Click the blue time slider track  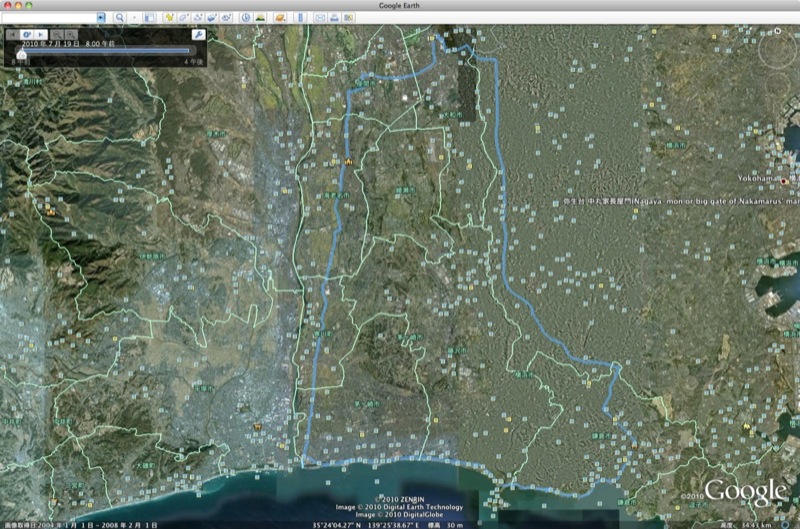(x=105, y=51)
